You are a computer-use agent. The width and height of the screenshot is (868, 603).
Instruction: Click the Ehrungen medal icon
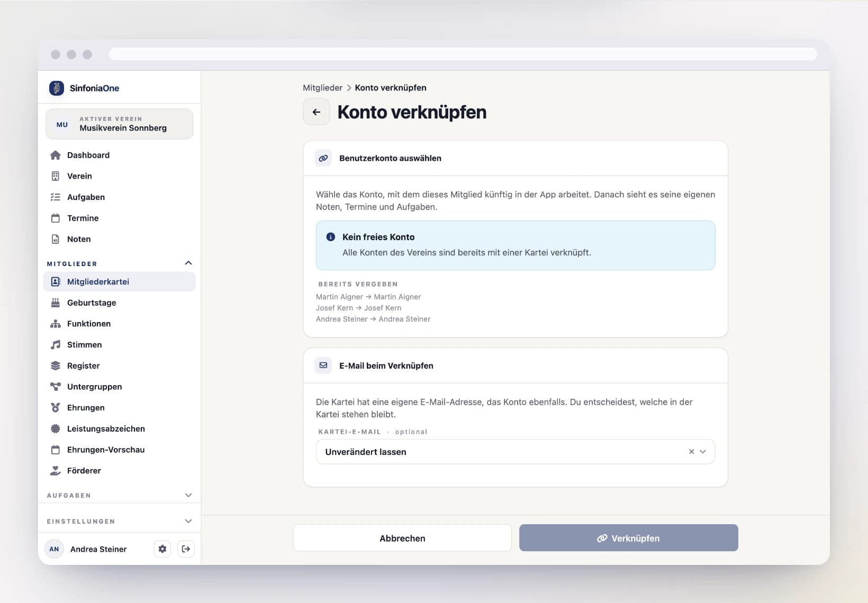(56, 408)
